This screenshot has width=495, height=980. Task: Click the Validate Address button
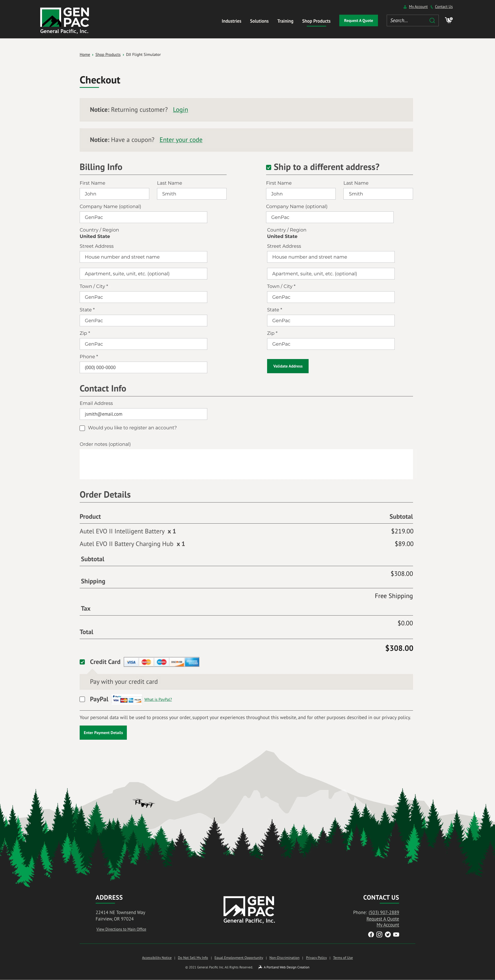287,366
